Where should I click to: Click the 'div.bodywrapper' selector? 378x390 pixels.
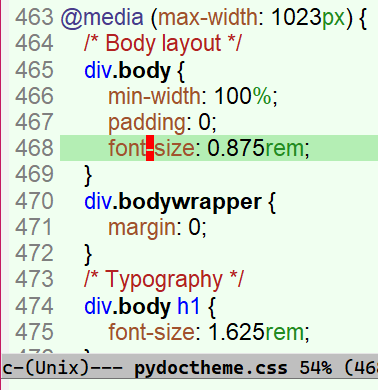coord(173,202)
